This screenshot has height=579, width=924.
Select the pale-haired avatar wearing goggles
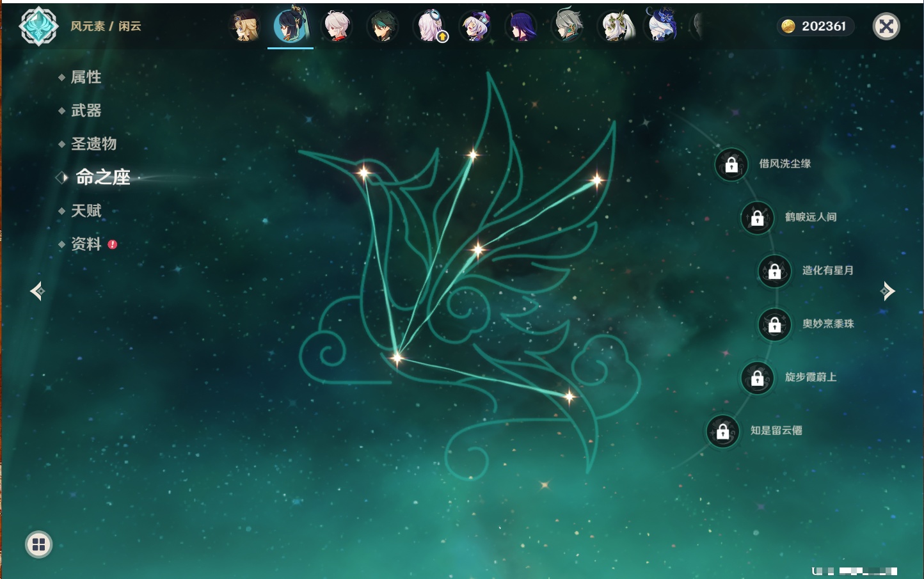429,26
